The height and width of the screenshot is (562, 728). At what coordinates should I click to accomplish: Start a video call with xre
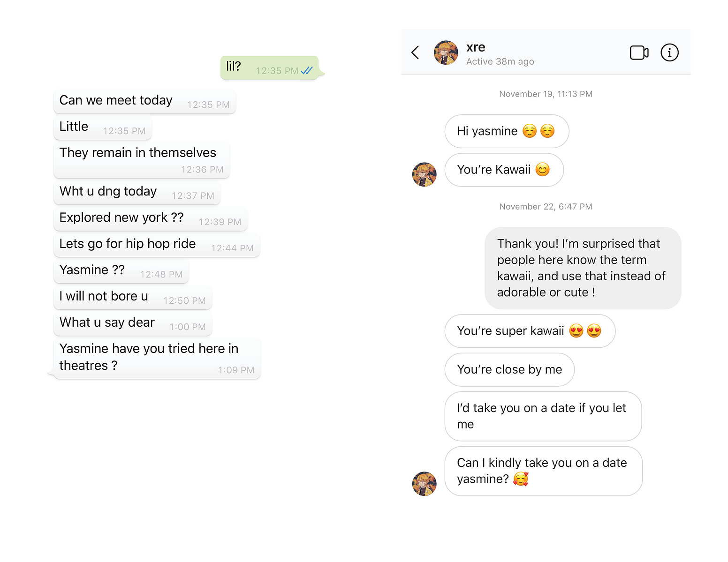coord(639,52)
